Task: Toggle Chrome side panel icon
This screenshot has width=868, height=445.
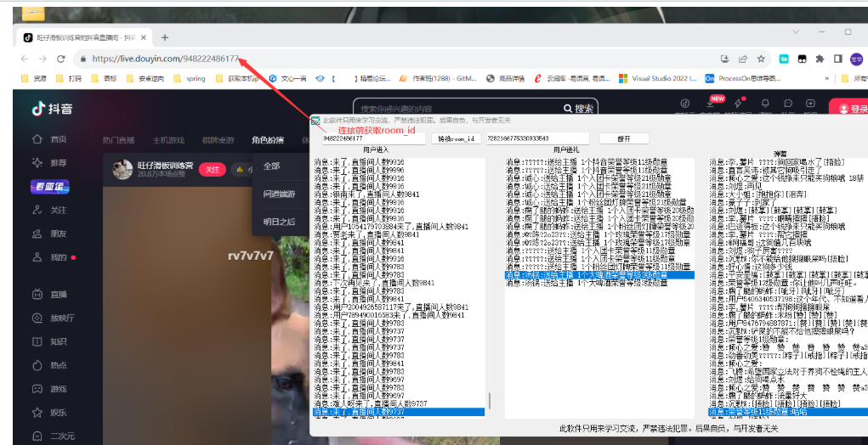Action: click(838, 59)
